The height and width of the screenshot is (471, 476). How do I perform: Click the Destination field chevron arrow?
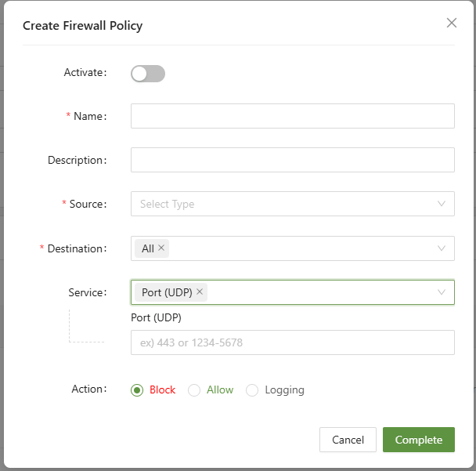442,248
